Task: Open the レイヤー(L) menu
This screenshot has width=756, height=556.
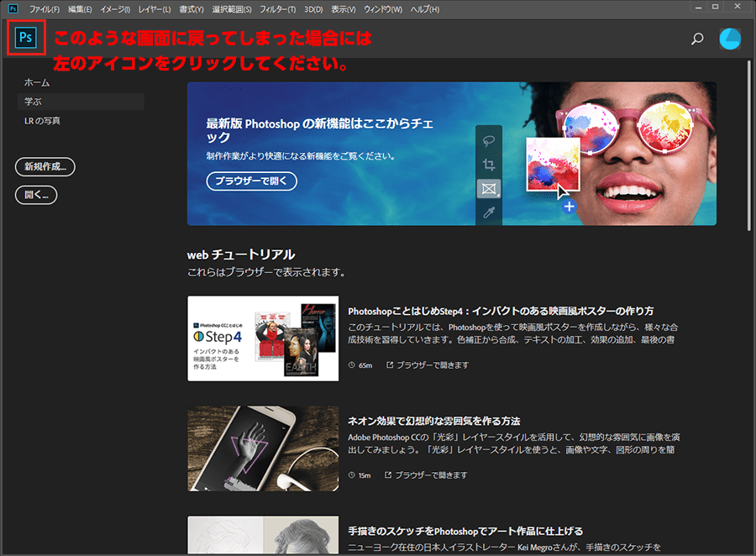Action: click(155, 9)
